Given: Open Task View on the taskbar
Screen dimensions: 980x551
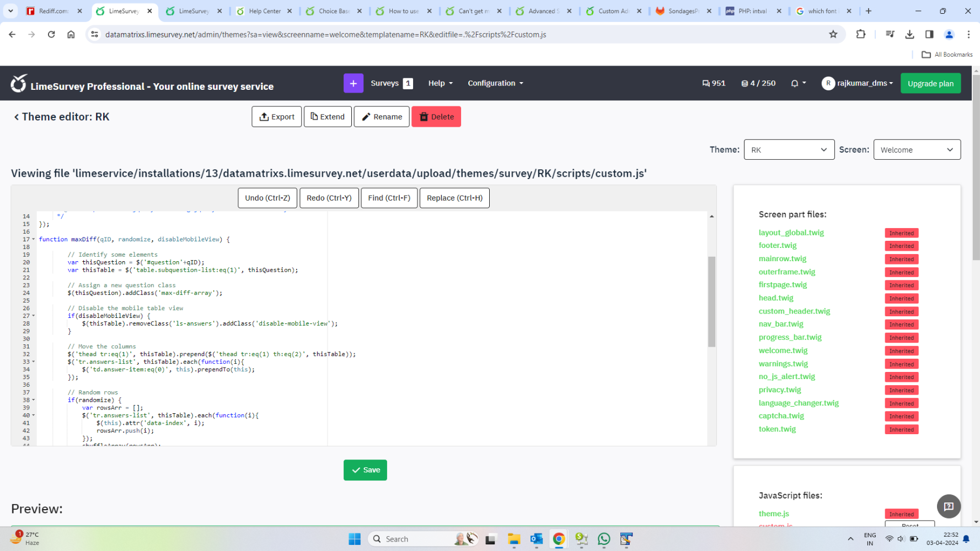Looking at the screenshot, I should click(x=490, y=539).
